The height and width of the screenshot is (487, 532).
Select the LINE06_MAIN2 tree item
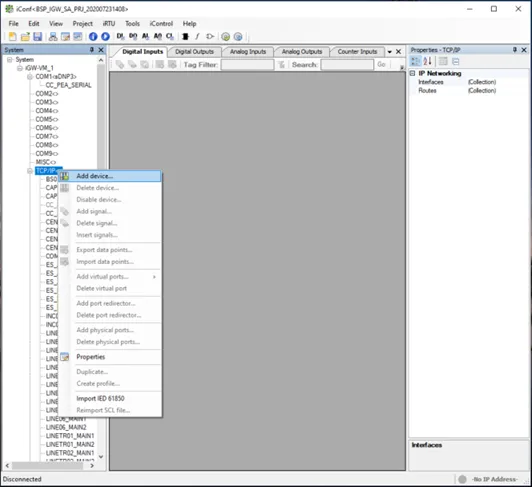click(x=66, y=427)
